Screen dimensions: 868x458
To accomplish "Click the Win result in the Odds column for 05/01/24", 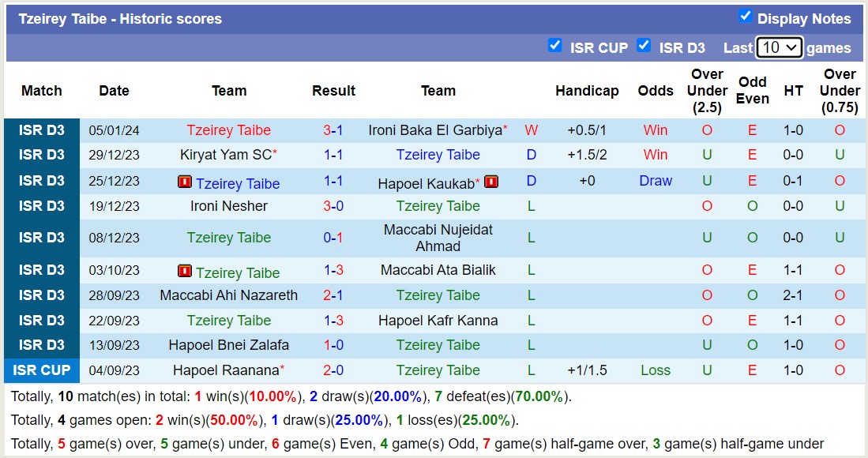I will (x=655, y=130).
